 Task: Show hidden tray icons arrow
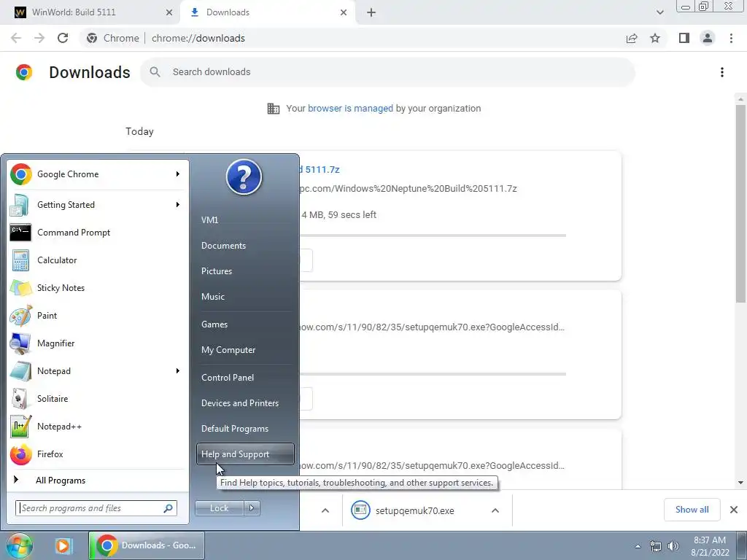point(638,546)
